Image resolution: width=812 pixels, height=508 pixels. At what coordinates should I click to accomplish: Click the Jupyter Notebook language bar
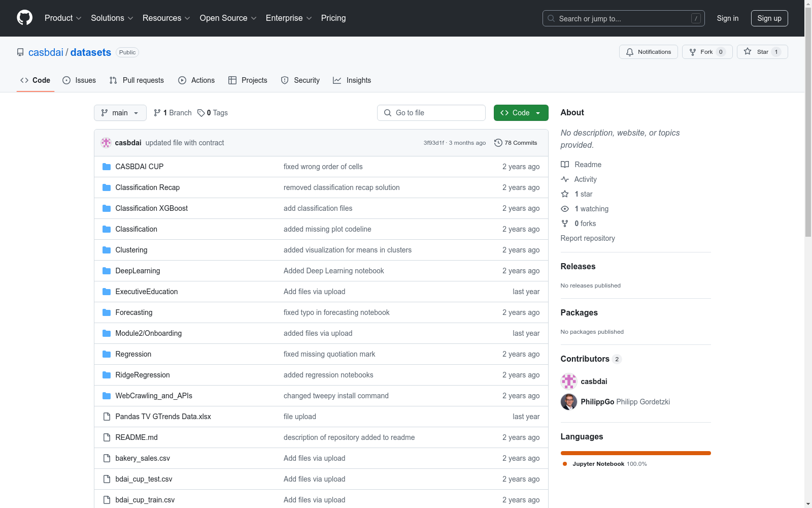tap(636, 453)
